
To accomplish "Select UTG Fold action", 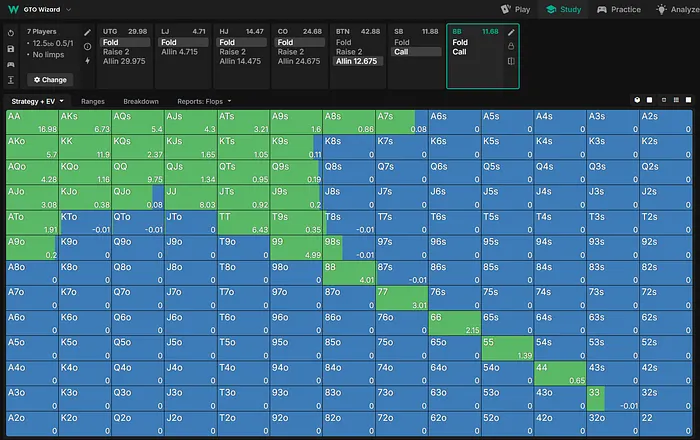I will click(125, 42).
